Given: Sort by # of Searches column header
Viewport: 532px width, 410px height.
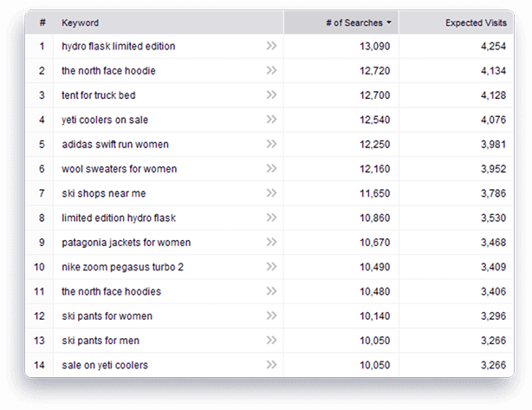Looking at the screenshot, I should (341, 23).
